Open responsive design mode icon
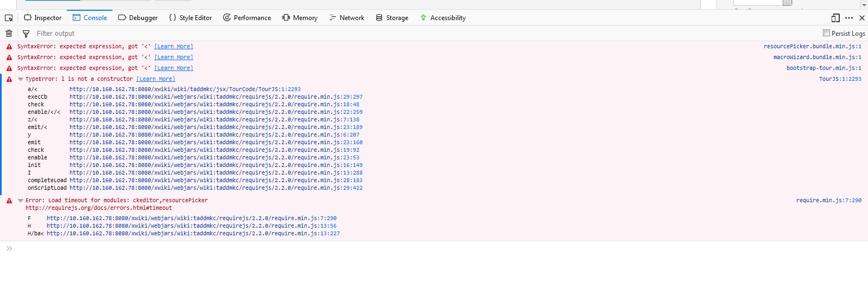Screen dimensions: 868x296 click(x=835, y=18)
